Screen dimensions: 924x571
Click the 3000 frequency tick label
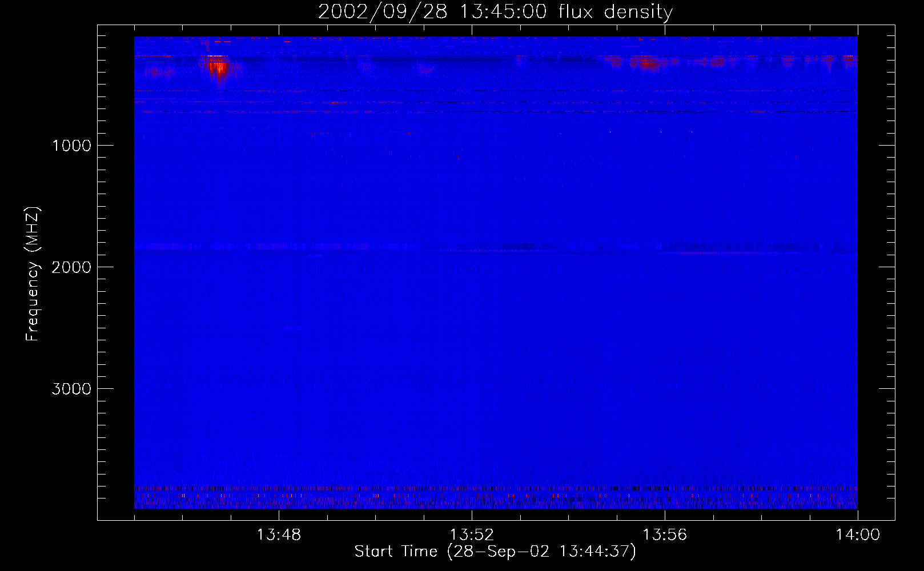coord(71,389)
